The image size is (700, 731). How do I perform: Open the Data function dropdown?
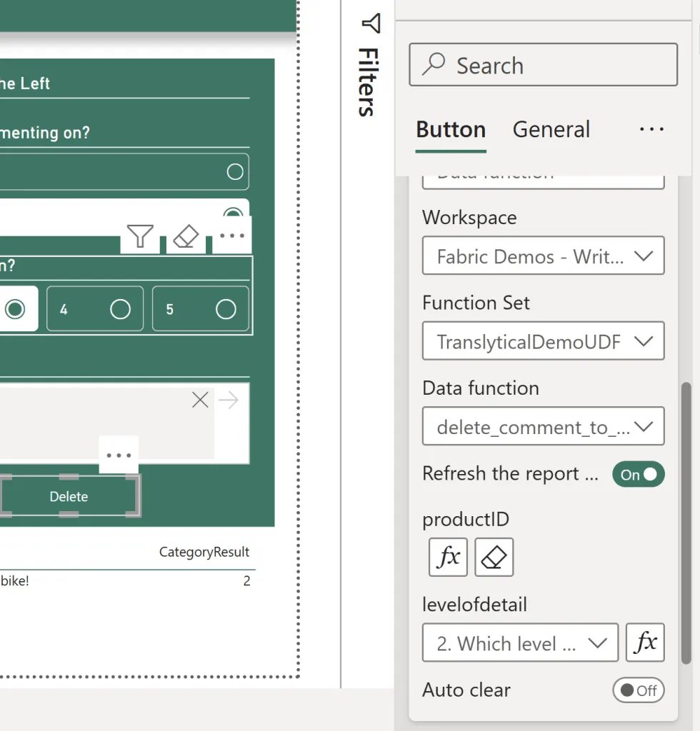544,426
